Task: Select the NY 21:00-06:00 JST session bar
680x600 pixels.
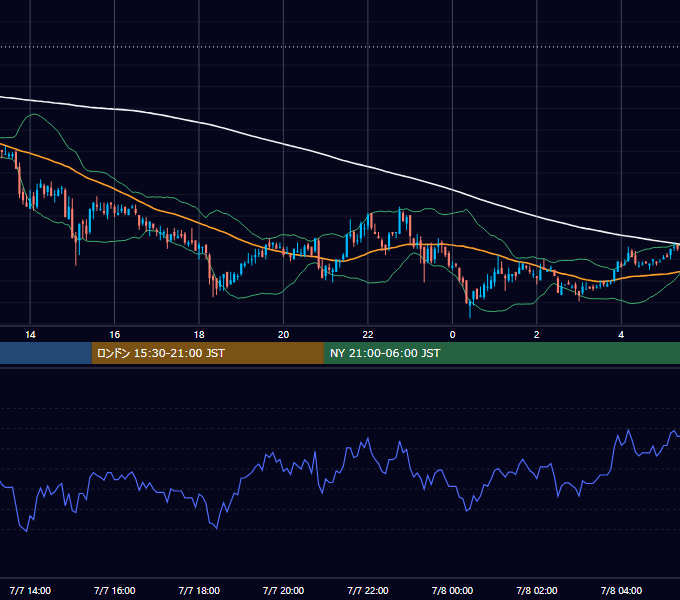Action: (502, 353)
